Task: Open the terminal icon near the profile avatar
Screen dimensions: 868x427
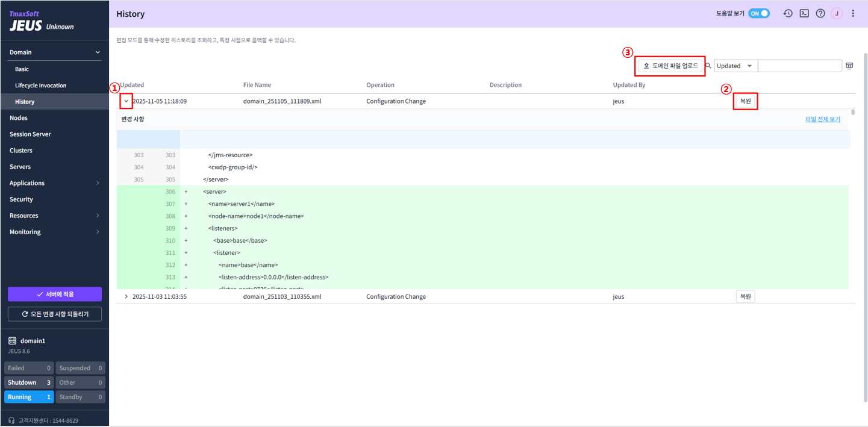Action: (804, 13)
